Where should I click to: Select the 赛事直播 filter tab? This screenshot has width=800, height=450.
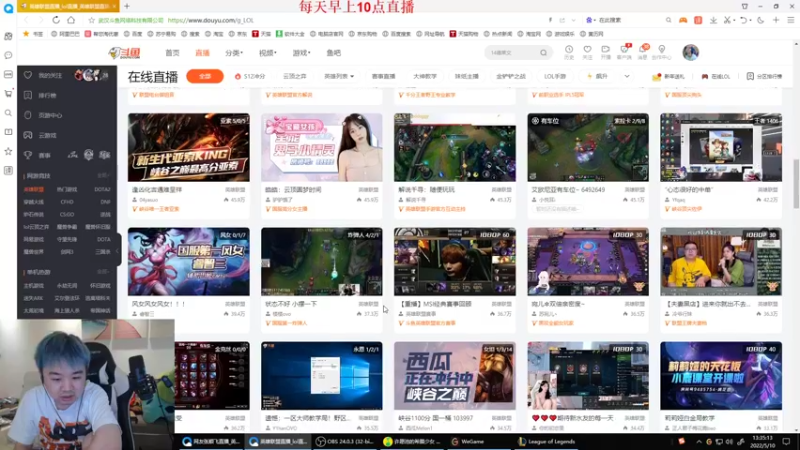(383, 76)
